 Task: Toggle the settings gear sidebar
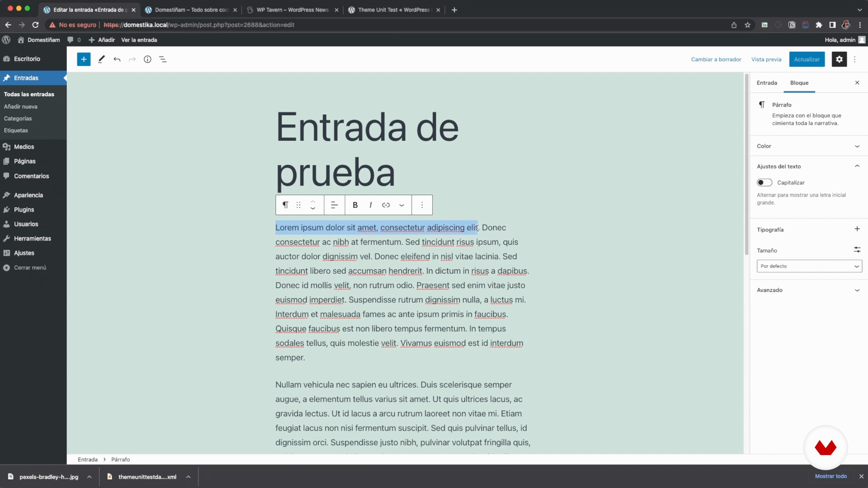(839, 59)
